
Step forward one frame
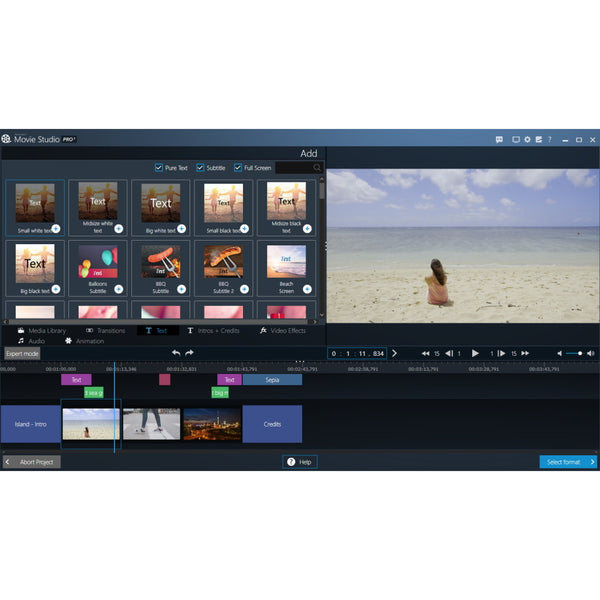tap(501, 354)
